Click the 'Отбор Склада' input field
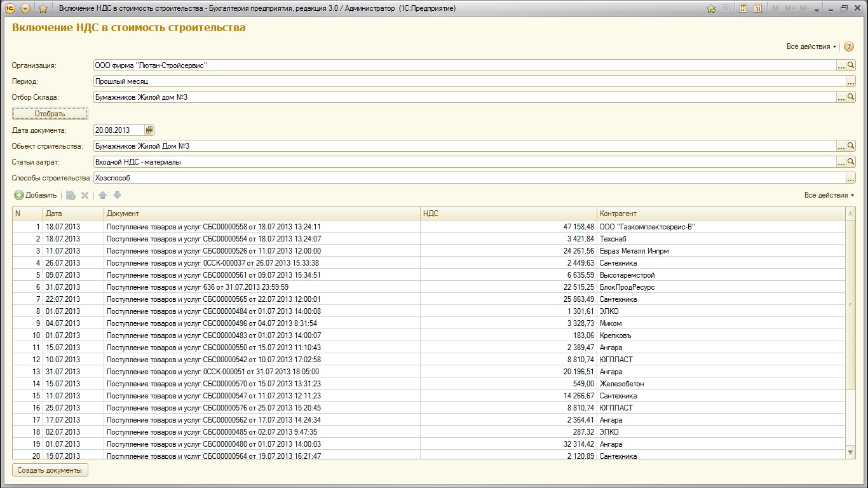Viewport: 868px width, 488px height. click(x=465, y=97)
